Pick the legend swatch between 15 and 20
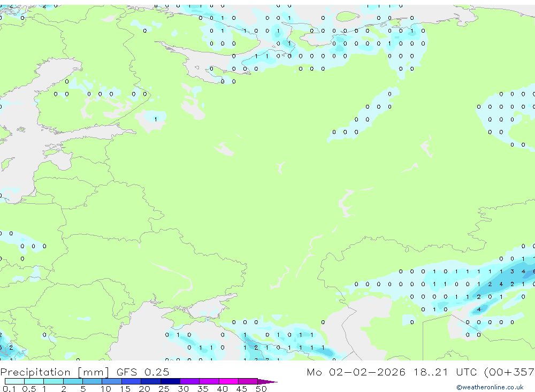The image size is (535, 392). [132, 381]
